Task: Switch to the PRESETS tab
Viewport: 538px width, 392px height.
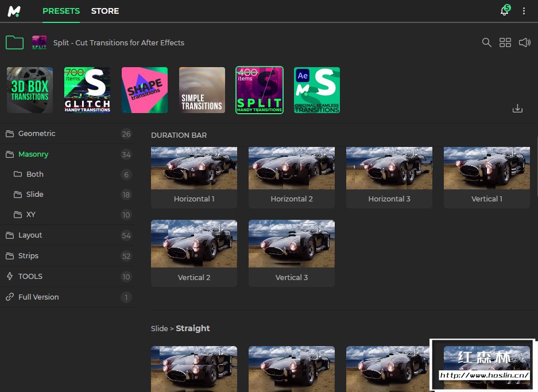Action: click(x=61, y=11)
